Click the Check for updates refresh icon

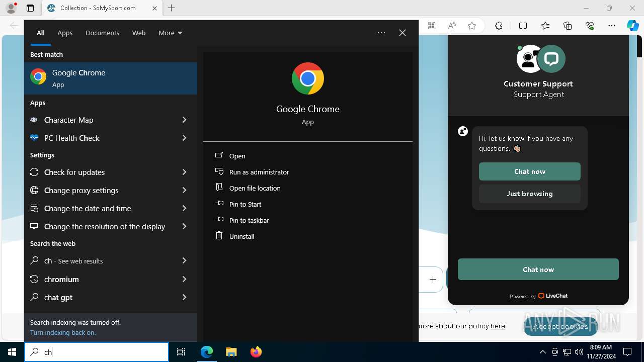pos(34,172)
